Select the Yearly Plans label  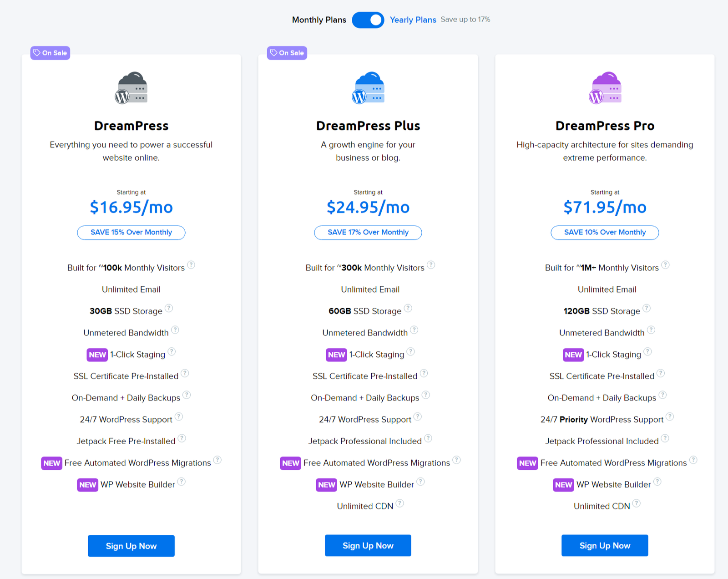(413, 20)
